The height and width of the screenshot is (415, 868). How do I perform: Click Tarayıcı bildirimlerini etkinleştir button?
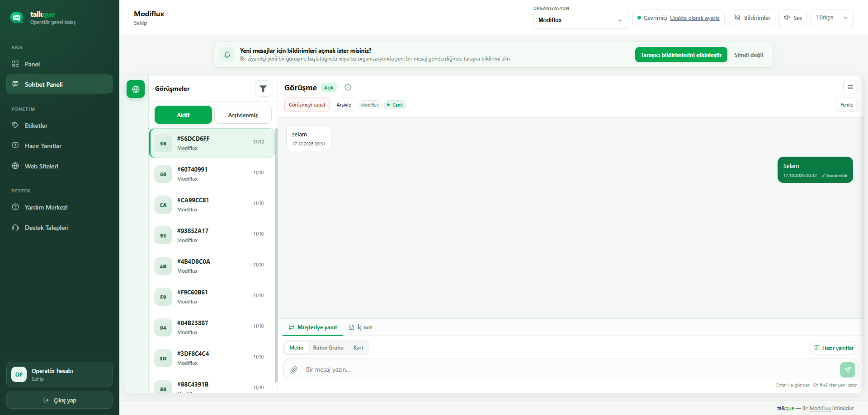point(681,55)
